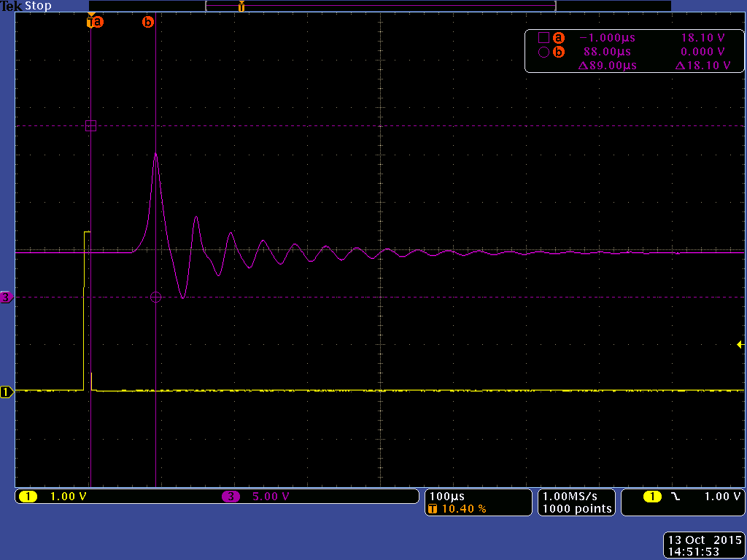
Task: Click the channel 3 ground marker
Action: pos(6,297)
